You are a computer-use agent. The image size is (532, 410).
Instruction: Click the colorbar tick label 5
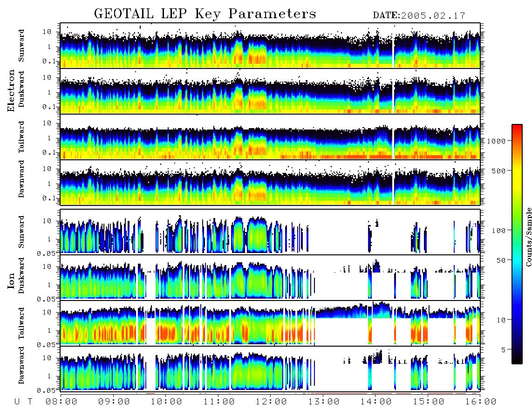pos(504,349)
